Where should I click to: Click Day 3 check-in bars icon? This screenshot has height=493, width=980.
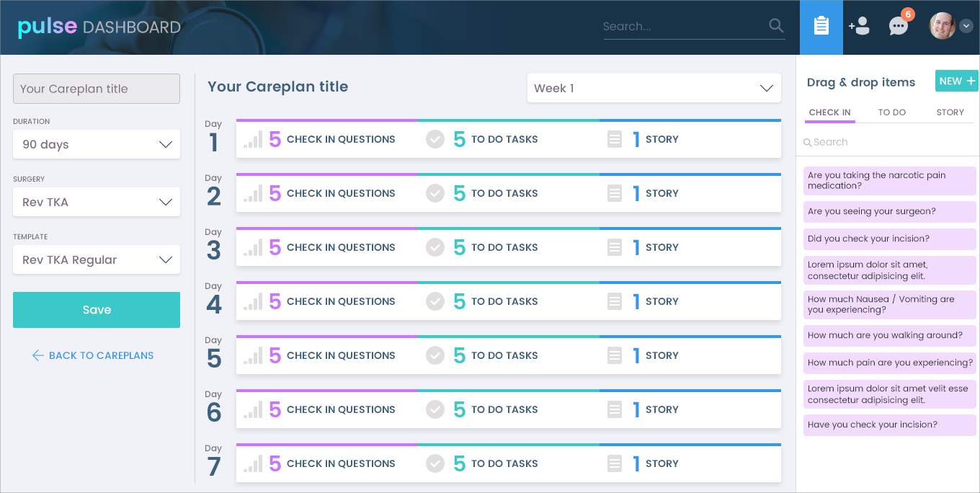[253, 247]
